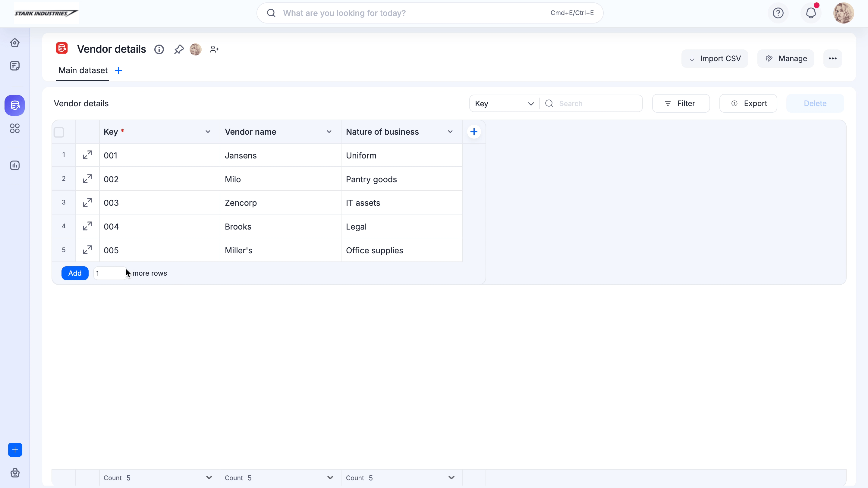Switch to the Main dataset tab
Viewport: 868px width, 488px height.
coord(83,70)
